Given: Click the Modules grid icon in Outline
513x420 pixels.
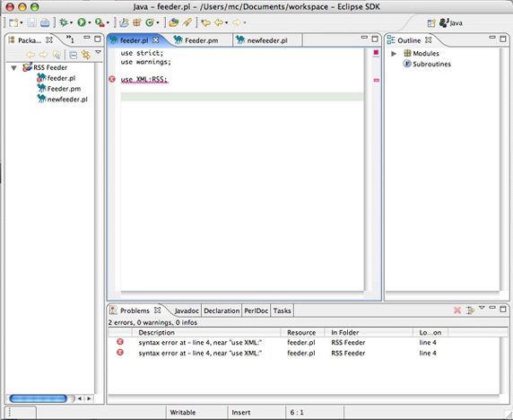Looking at the screenshot, I should (x=407, y=53).
